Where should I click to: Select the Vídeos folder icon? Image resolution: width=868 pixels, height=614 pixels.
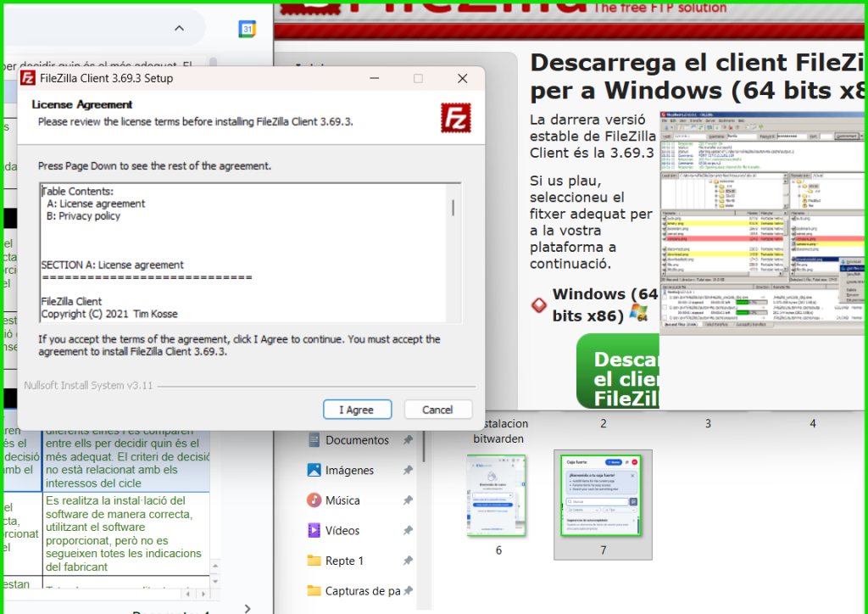[314, 530]
